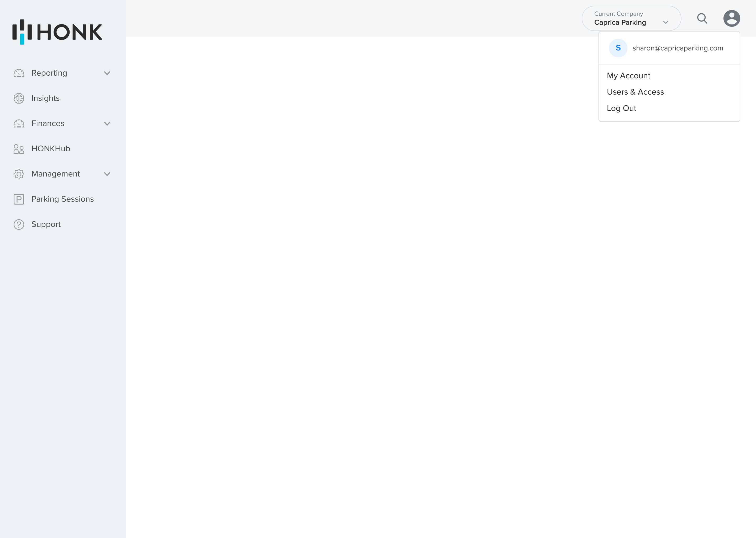Click the Finances gauge icon
The height and width of the screenshot is (538, 756).
[19, 123]
